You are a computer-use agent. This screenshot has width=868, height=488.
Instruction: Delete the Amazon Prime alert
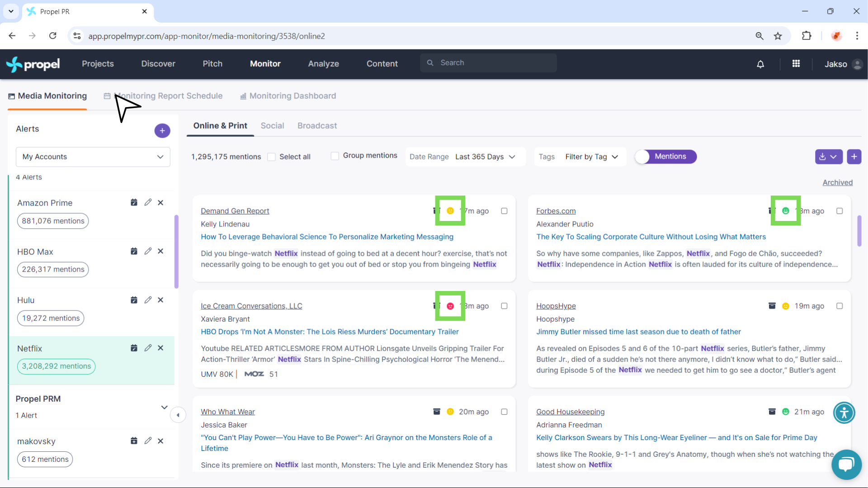coord(160,202)
